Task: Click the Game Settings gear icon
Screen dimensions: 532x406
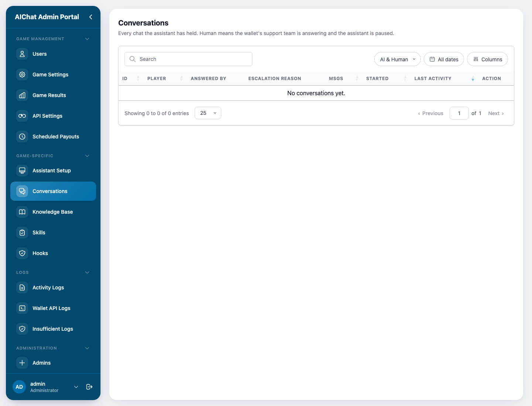Action: (22, 75)
